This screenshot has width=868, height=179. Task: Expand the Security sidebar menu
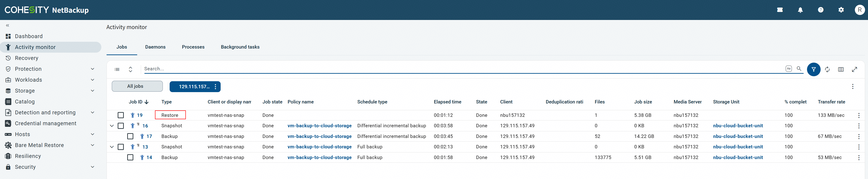pyautogui.click(x=92, y=167)
